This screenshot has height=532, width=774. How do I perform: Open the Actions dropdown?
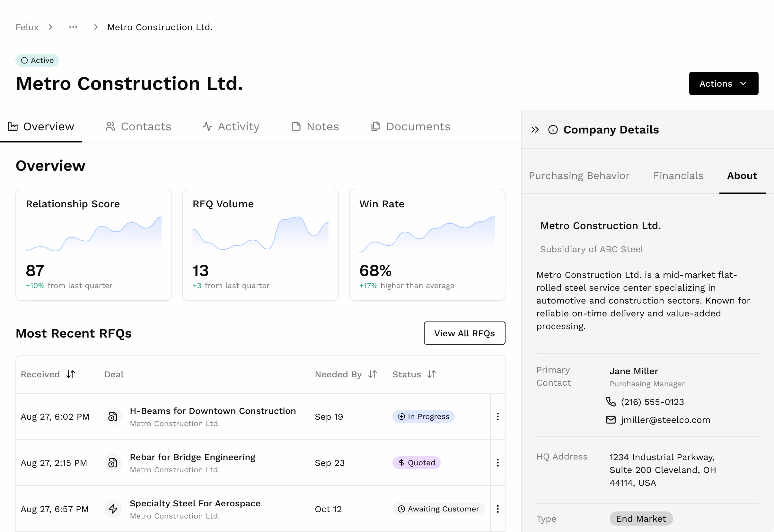723,83
